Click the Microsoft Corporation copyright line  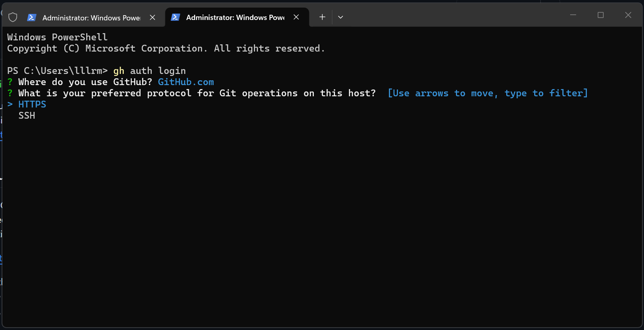tap(166, 48)
